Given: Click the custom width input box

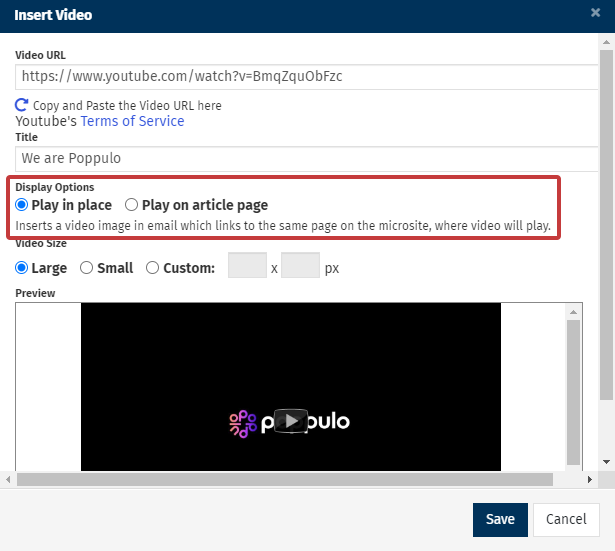Looking at the screenshot, I should 247,265.
